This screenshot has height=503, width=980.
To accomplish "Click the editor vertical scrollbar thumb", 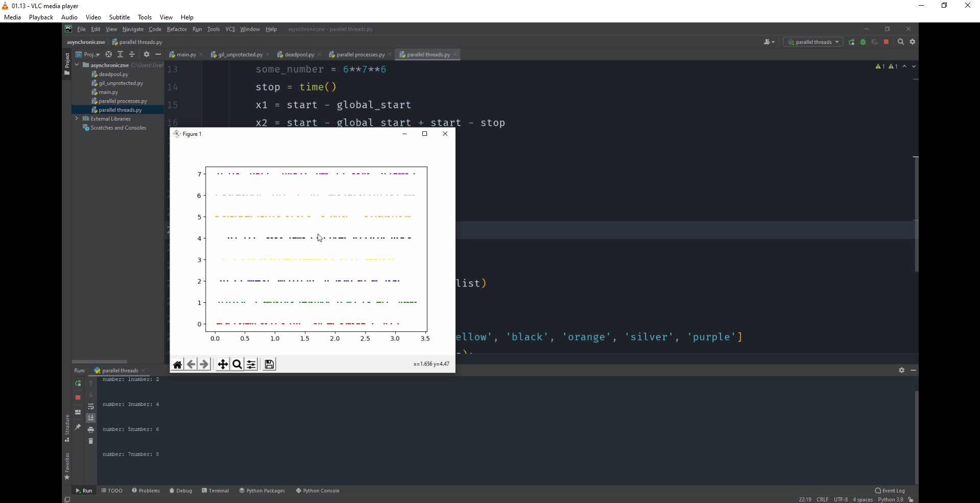I will click(916, 214).
